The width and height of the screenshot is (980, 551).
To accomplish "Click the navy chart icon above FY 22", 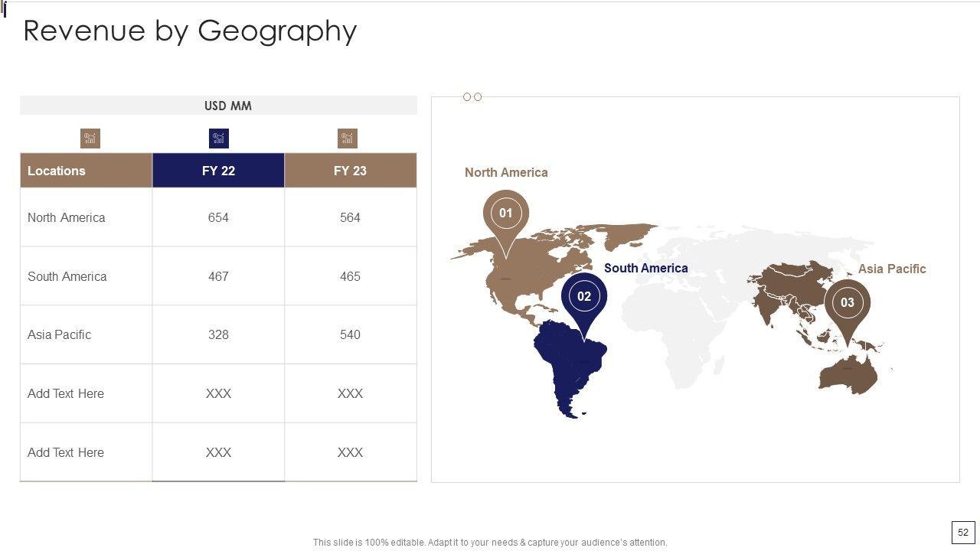I will (219, 139).
